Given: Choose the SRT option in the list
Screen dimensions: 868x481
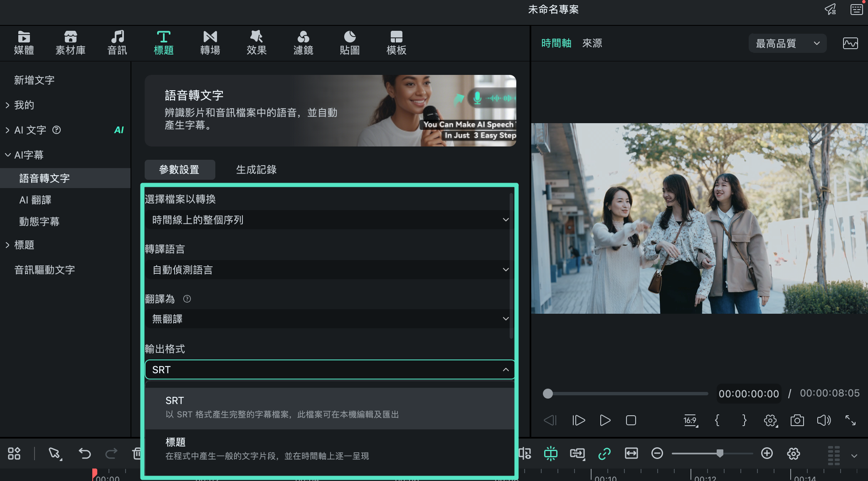Looking at the screenshot, I should pos(330,408).
